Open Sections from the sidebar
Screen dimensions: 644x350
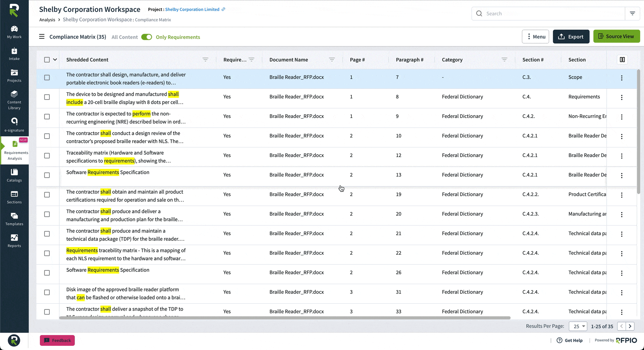click(14, 197)
